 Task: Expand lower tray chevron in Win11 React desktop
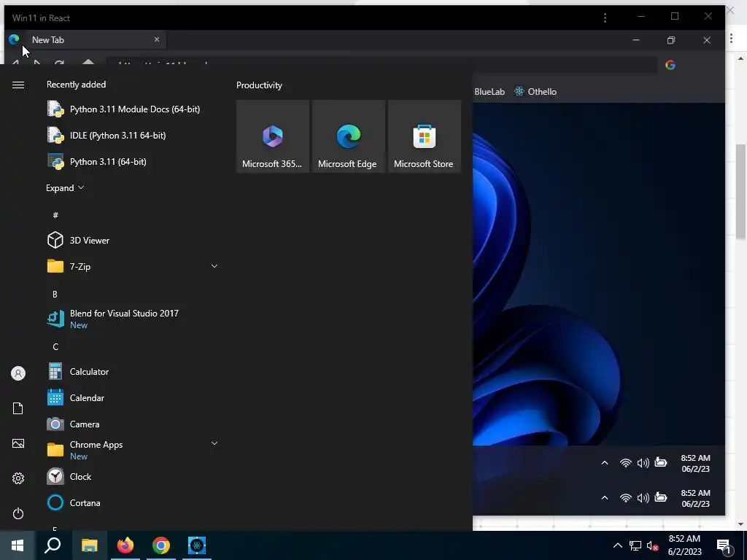[605, 497]
